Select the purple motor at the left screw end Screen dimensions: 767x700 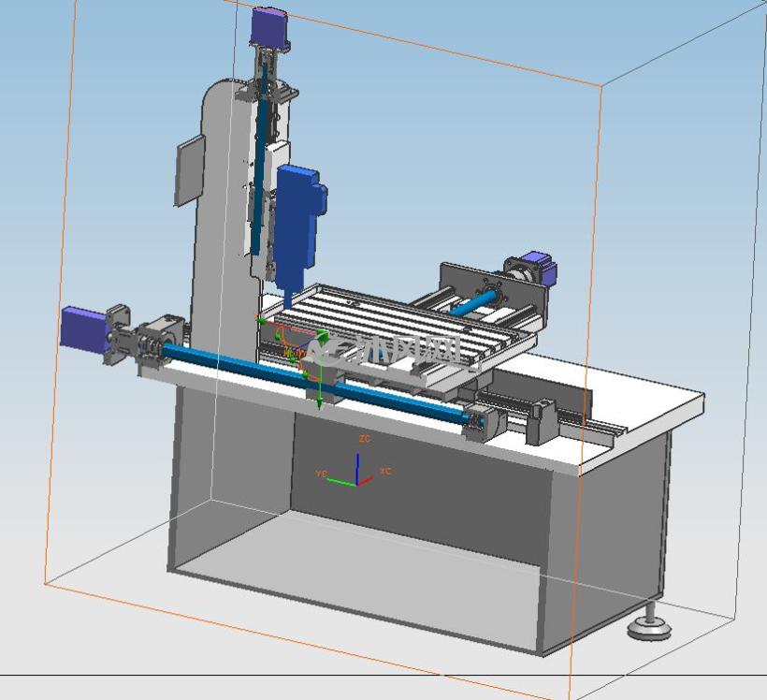click(84, 330)
